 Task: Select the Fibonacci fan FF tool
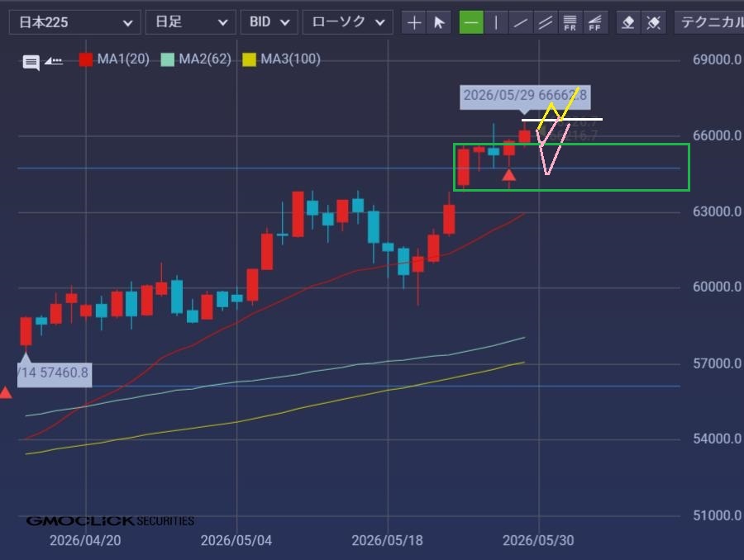tap(595, 22)
